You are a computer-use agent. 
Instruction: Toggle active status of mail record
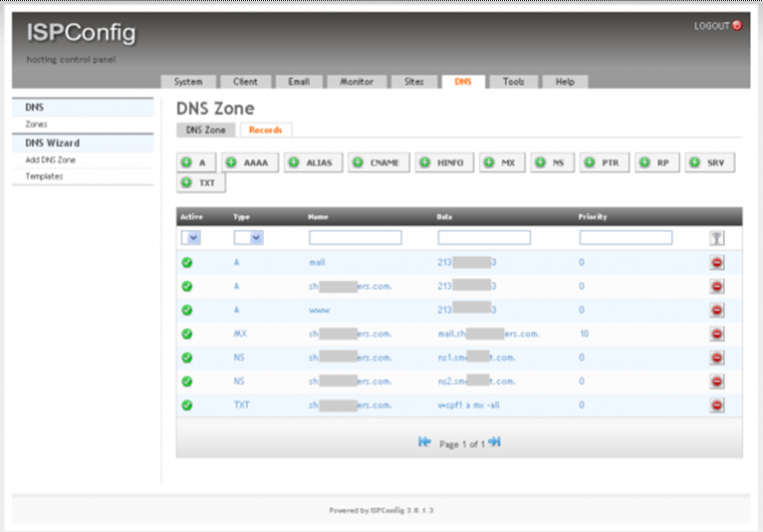[187, 263]
